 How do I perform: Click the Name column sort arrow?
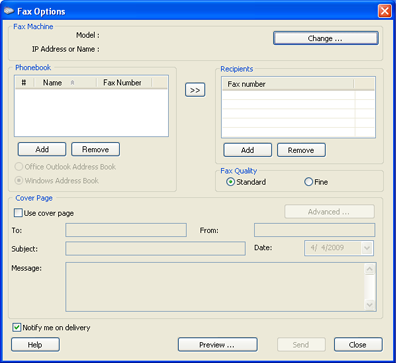coord(72,83)
